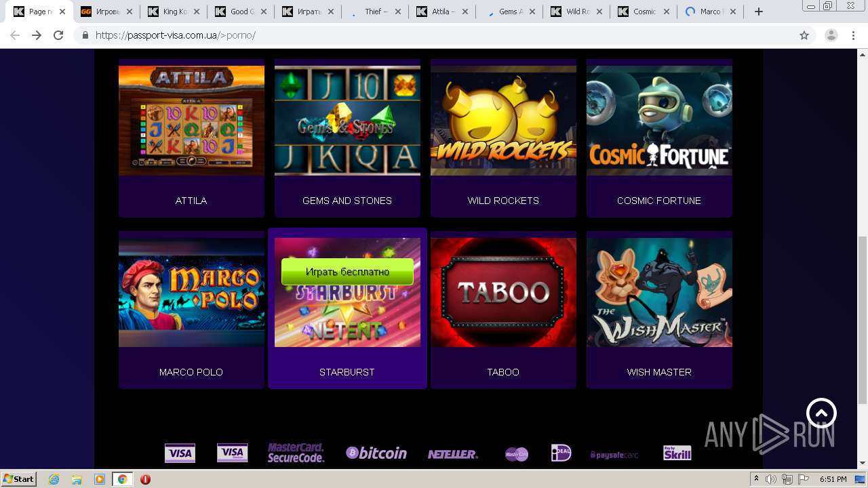Click the STARBURST title link
Viewport: 868px width, 488px height.
[x=347, y=372]
